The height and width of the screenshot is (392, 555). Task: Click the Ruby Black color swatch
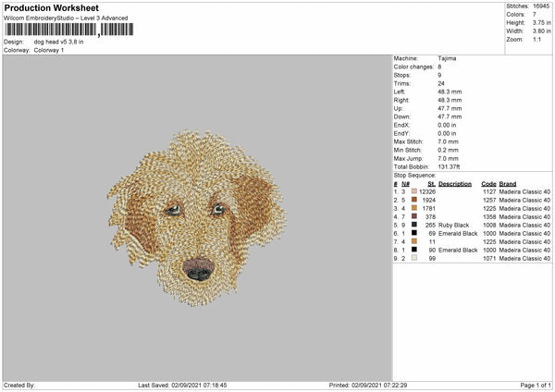pos(414,225)
